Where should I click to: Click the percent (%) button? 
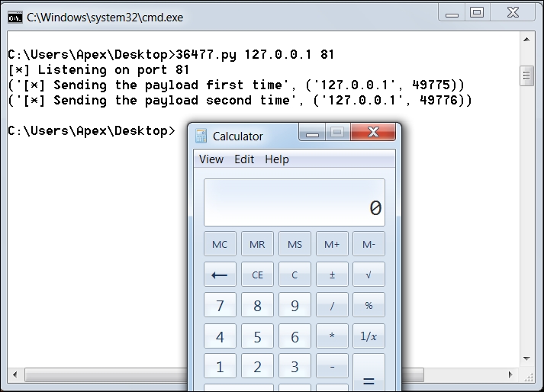pos(369,305)
